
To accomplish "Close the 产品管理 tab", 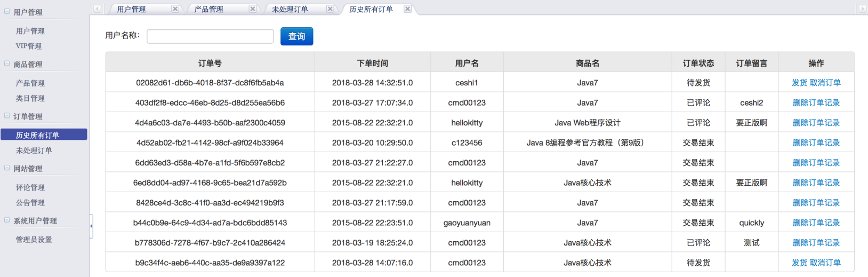I will [x=253, y=9].
